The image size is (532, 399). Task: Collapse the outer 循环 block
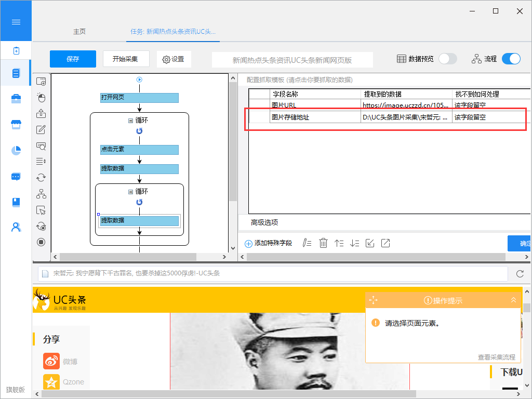[131, 120]
